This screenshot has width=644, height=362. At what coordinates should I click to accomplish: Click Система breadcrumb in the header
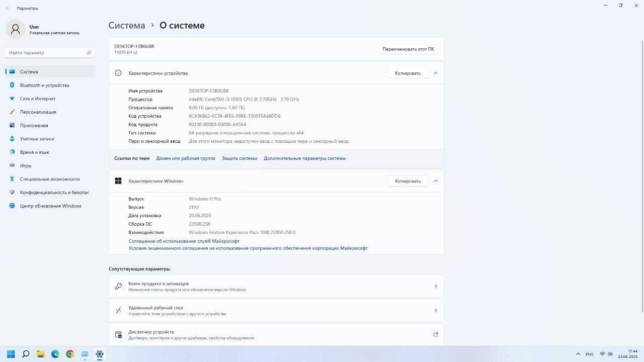127,26
